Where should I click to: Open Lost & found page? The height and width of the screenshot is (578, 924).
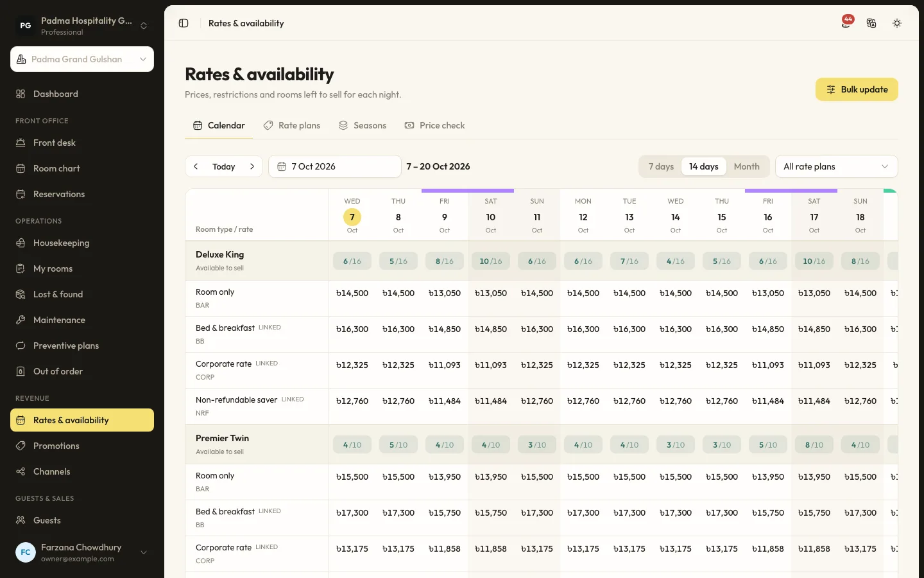click(x=82, y=294)
